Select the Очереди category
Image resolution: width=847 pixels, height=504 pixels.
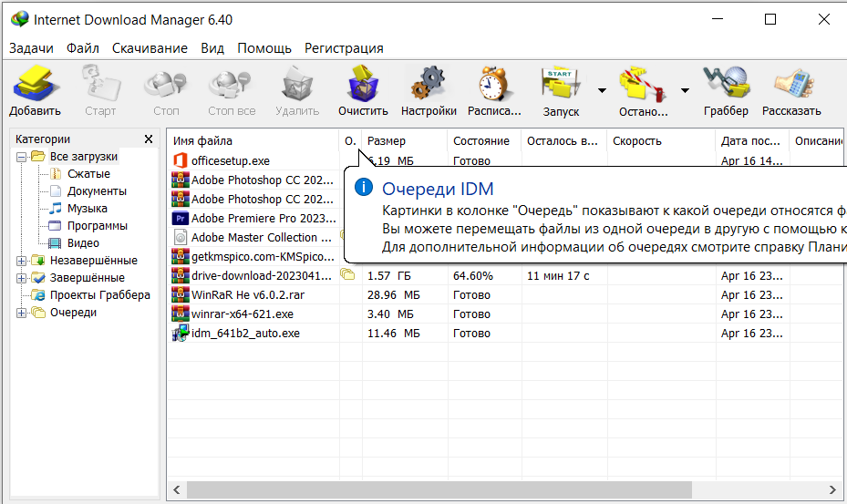point(73,313)
